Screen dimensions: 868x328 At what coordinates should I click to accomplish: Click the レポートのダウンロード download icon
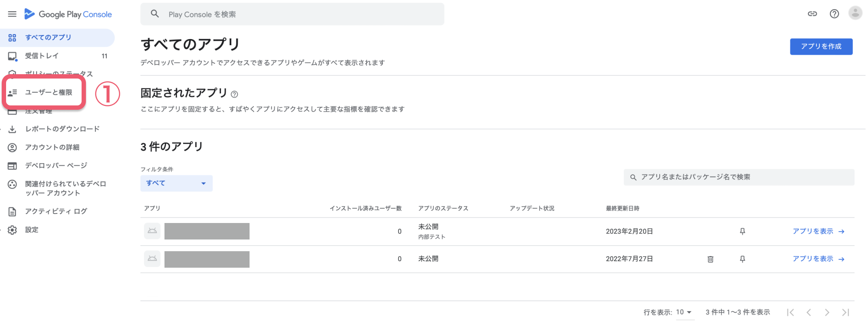[12, 129]
